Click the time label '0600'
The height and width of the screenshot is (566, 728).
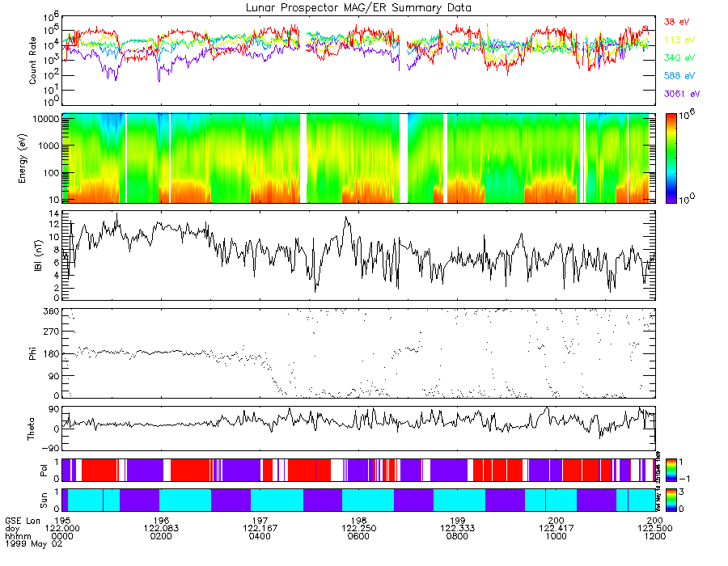pos(359,536)
